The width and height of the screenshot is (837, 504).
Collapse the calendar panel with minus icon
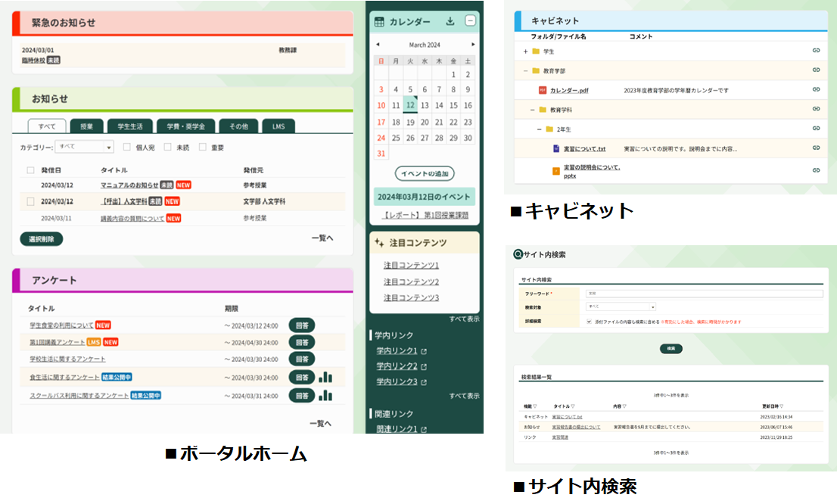[x=470, y=21]
